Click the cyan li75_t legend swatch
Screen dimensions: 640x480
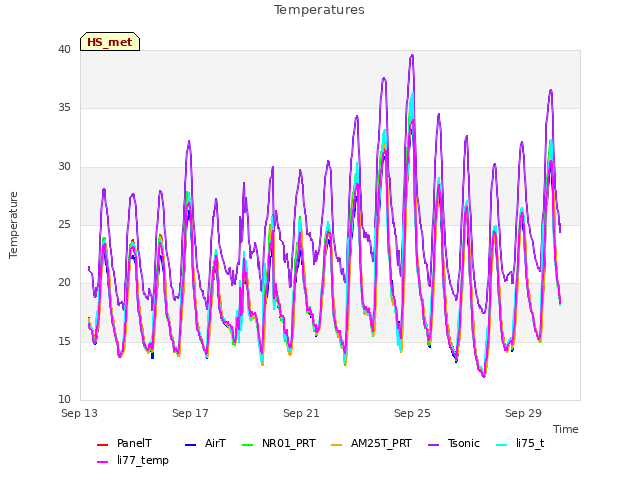click(502, 444)
